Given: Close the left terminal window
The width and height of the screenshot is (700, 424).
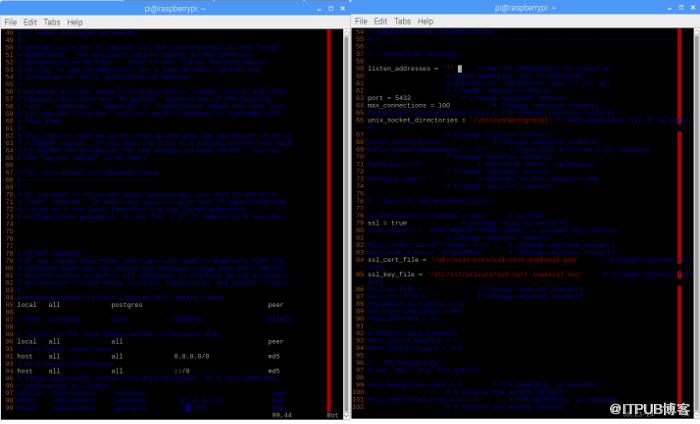Looking at the screenshot, I should (343, 8).
